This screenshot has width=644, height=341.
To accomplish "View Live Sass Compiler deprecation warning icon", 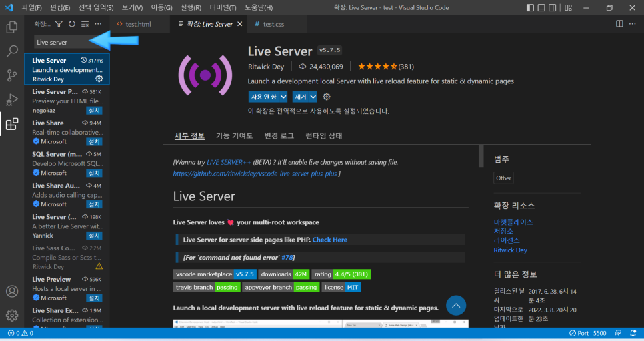I will (99, 266).
